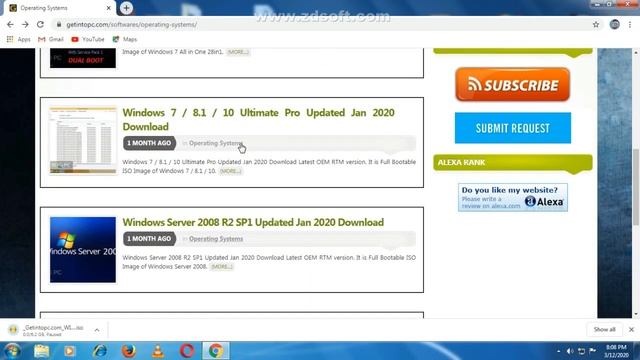This screenshot has height=360, width=640.
Task: Select the Operating Systems browser tab
Action: pyautogui.click(x=59, y=8)
